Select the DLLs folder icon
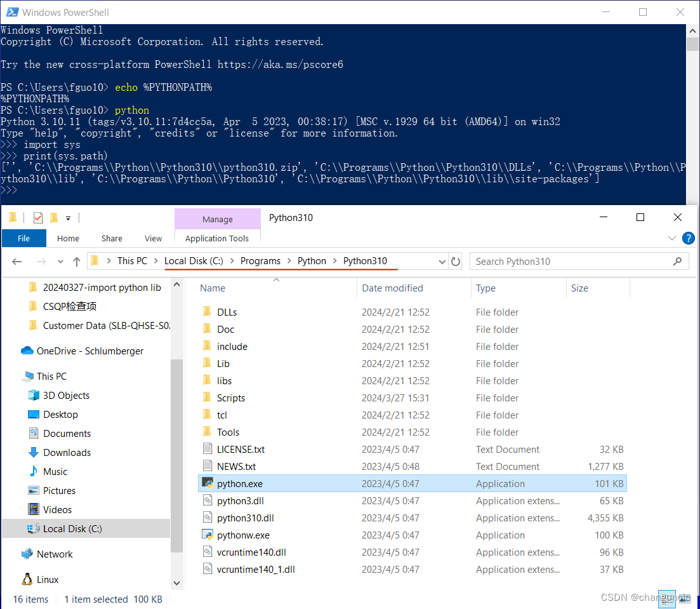Viewport: 700px width, 609px height. (207, 311)
